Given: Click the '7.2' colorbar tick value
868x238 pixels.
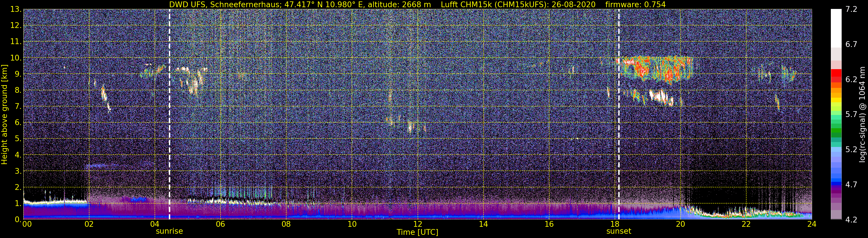Looking at the screenshot, I should pos(851,10).
